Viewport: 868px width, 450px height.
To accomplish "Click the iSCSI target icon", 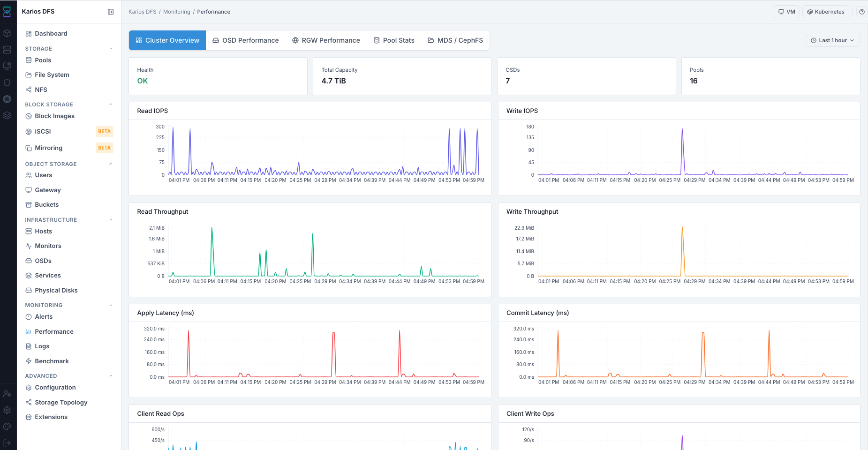I will coord(29,132).
